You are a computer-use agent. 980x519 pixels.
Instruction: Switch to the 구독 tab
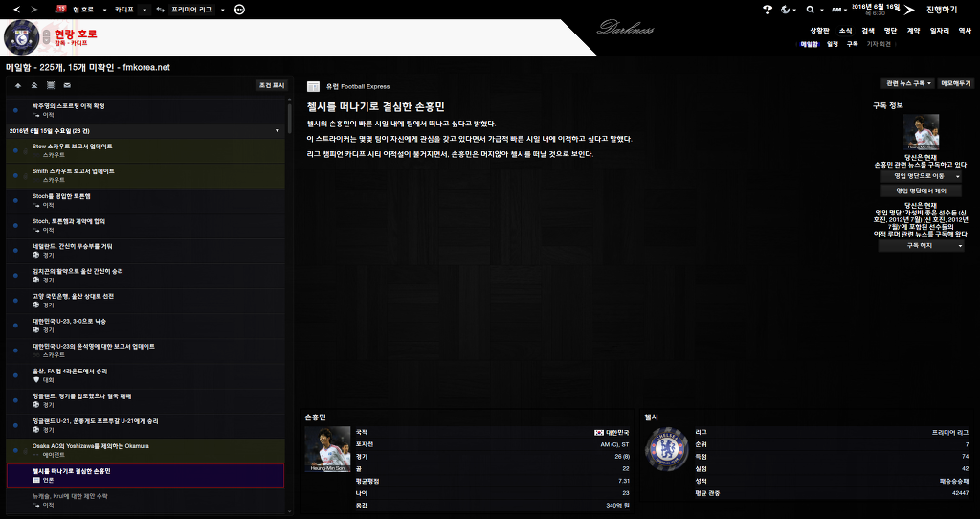(853, 44)
